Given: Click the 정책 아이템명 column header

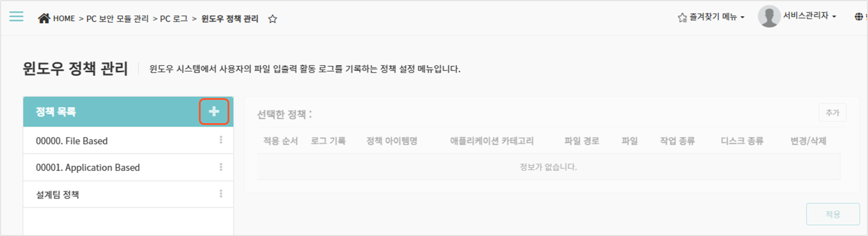Looking at the screenshot, I should [x=392, y=141].
